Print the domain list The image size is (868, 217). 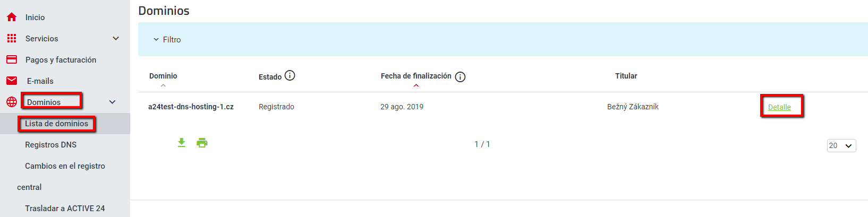(202, 143)
